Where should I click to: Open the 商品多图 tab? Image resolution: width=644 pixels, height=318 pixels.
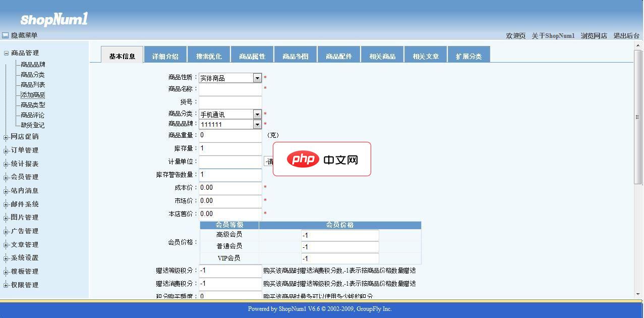tap(295, 55)
